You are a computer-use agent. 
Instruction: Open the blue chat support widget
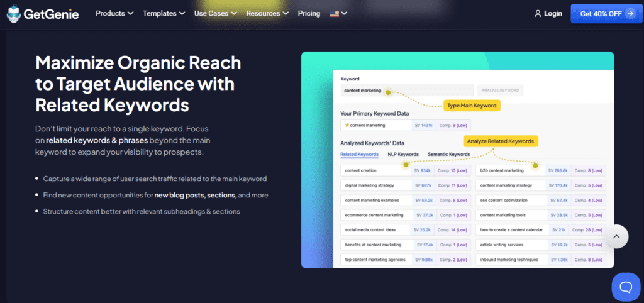(626, 287)
